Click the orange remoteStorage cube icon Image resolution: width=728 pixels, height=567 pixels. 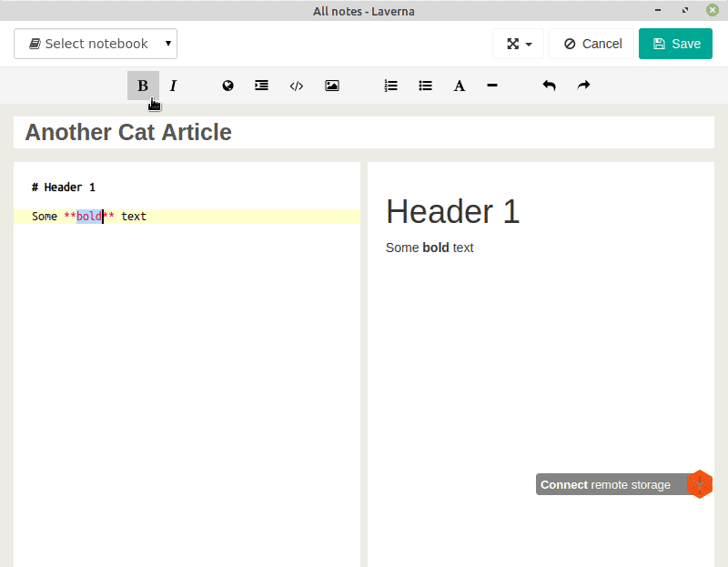click(700, 484)
